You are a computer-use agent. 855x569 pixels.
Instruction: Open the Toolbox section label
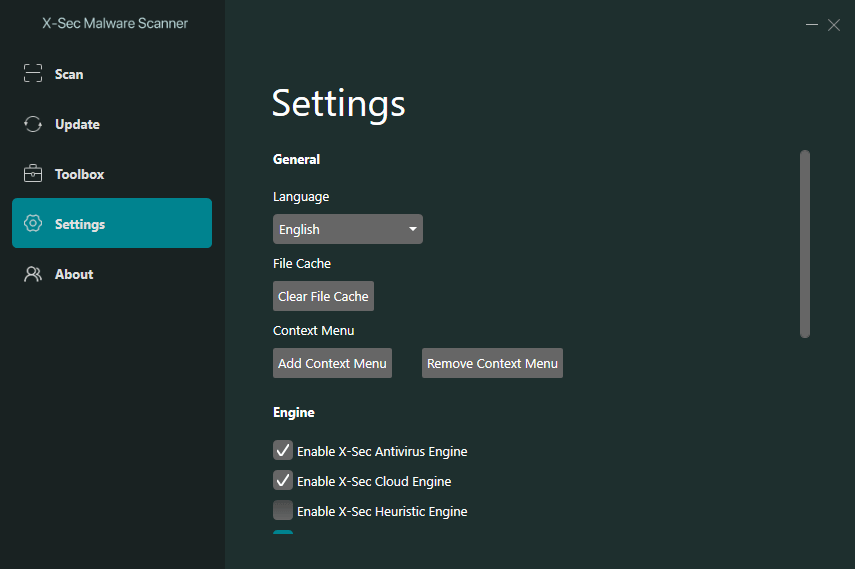click(79, 174)
